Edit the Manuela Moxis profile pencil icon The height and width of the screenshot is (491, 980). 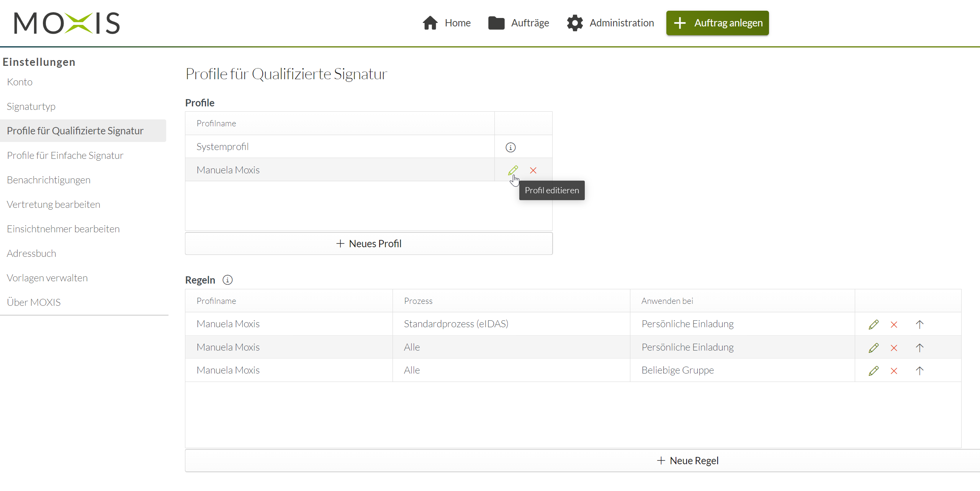(513, 170)
